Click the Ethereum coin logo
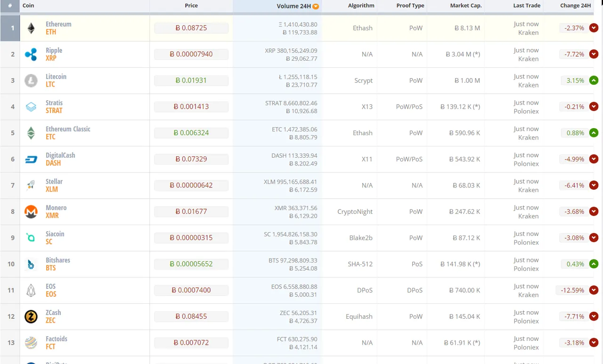The width and height of the screenshot is (603, 364). (x=31, y=28)
